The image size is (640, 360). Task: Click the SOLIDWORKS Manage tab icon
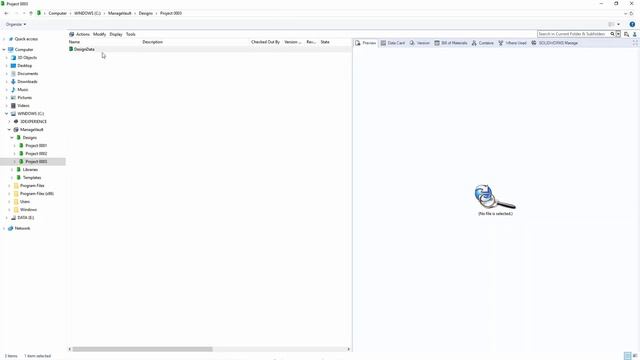pos(534,43)
